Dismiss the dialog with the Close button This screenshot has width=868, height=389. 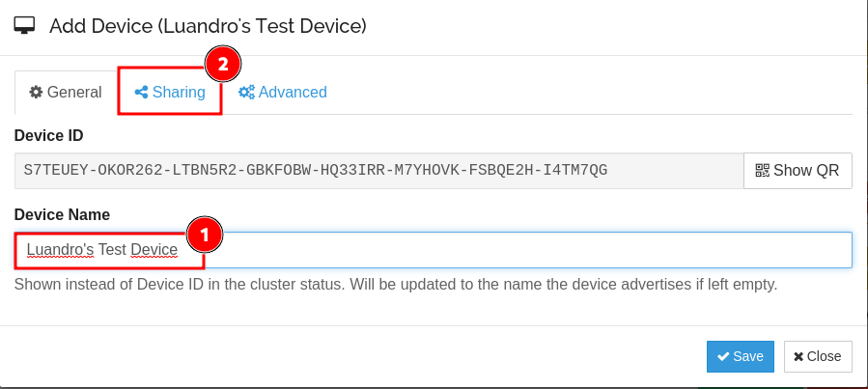[x=818, y=356]
